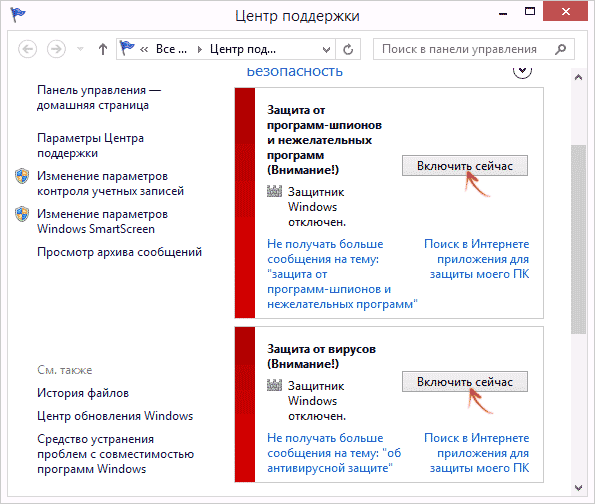Search online for PC protection apps, spyware card

click(x=477, y=259)
